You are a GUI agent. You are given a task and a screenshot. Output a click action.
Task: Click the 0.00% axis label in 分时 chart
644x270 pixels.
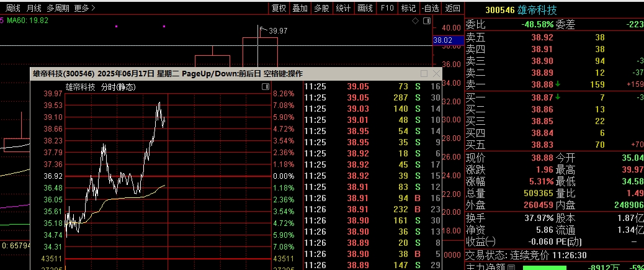coord(284,176)
